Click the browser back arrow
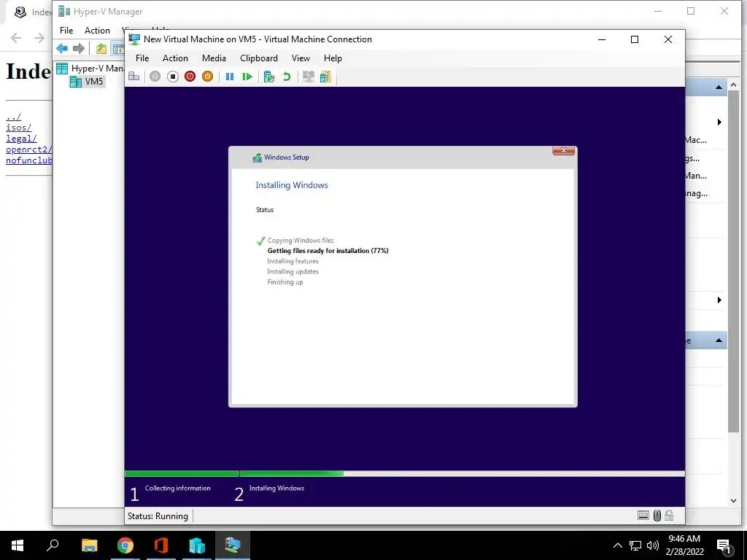Viewport: 747px width, 560px height. coord(16,38)
